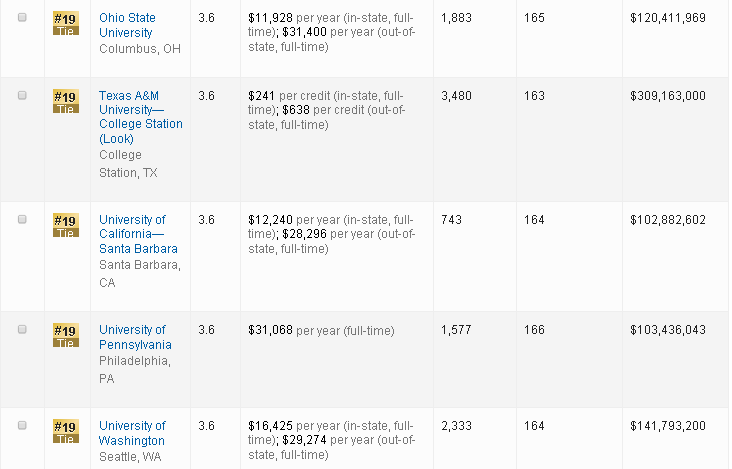The image size is (732, 469).
Task: Check the UC Santa Barbara compare box
Action: [22, 220]
